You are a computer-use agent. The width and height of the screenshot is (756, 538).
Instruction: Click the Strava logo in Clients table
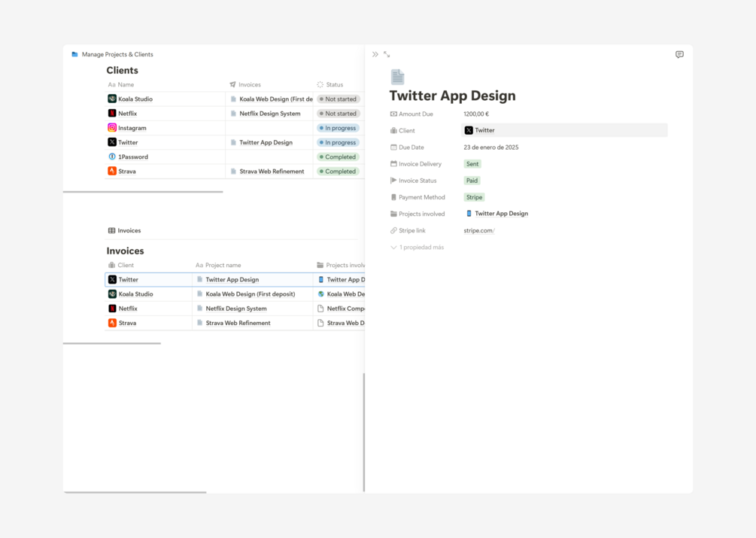(112, 171)
